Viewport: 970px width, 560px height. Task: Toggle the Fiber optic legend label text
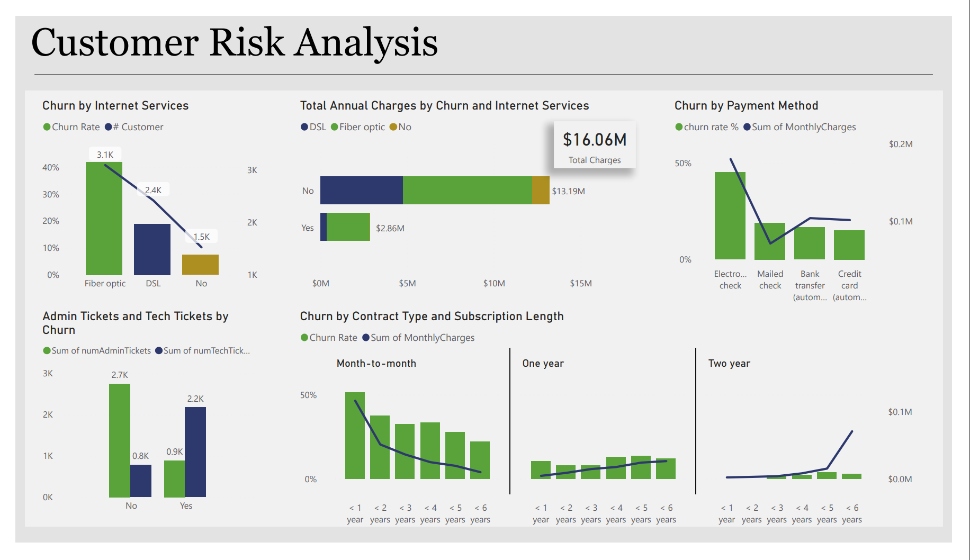(x=363, y=127)
